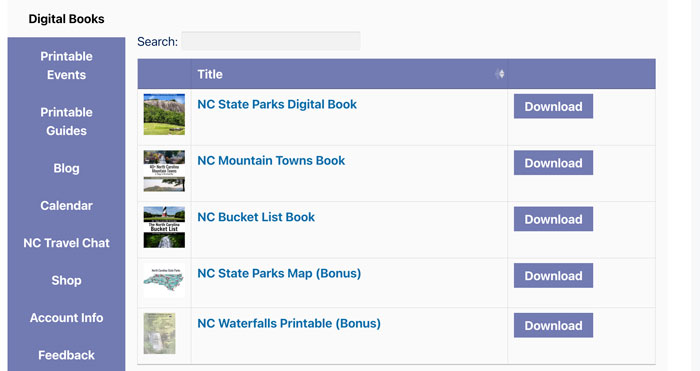The image size is (700, 371).
Task: Download the NC Bucket List Book
Action: point(553,219)
